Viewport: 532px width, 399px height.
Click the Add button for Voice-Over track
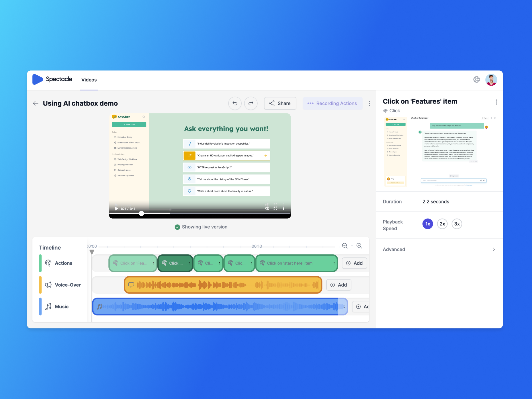(x=339, y=285)
